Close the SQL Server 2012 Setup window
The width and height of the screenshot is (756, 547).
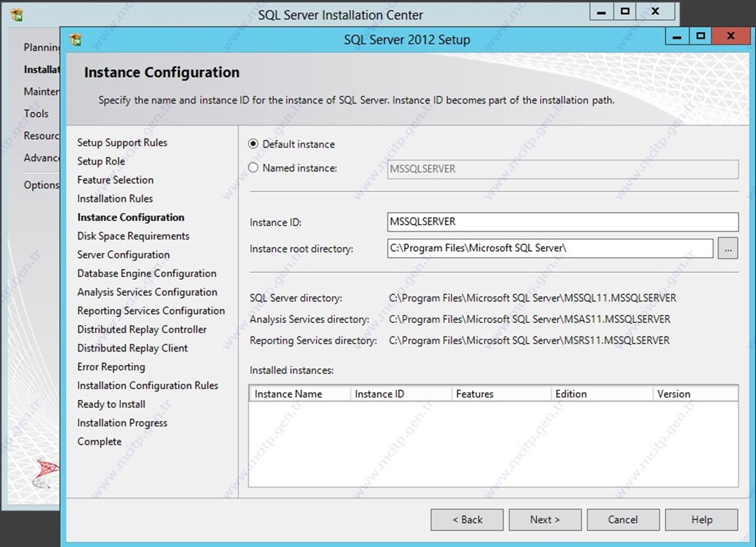coord(731,36)
